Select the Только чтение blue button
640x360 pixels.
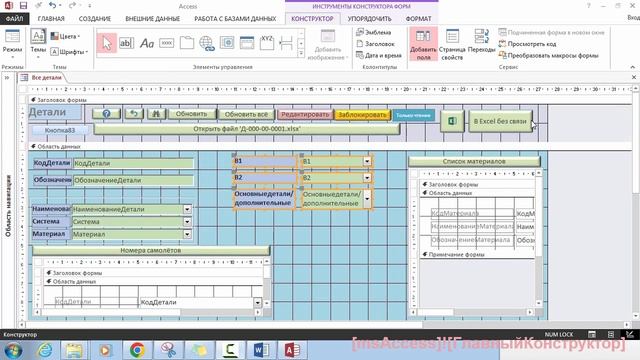(x=413, y=116)
